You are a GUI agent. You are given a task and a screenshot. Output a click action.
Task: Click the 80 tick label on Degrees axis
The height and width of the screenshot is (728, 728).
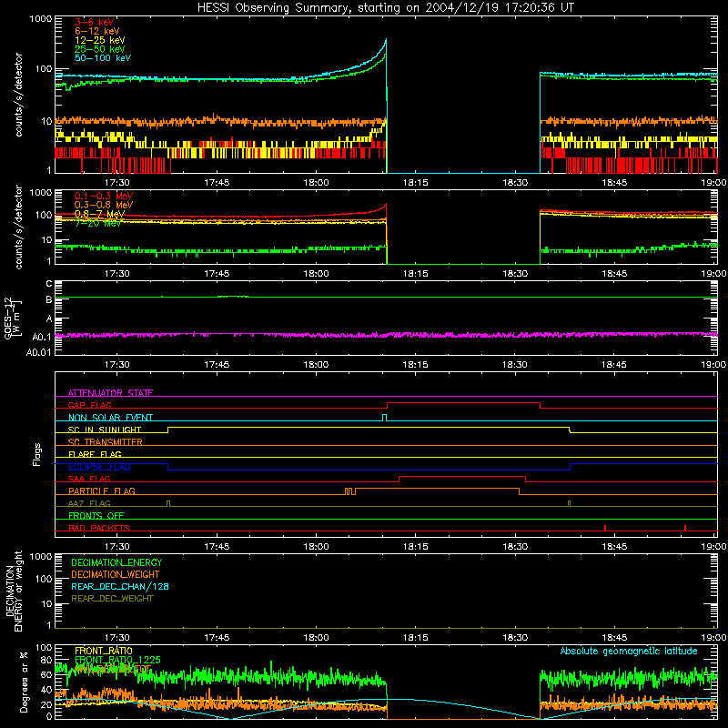click(x=46, y=660)
